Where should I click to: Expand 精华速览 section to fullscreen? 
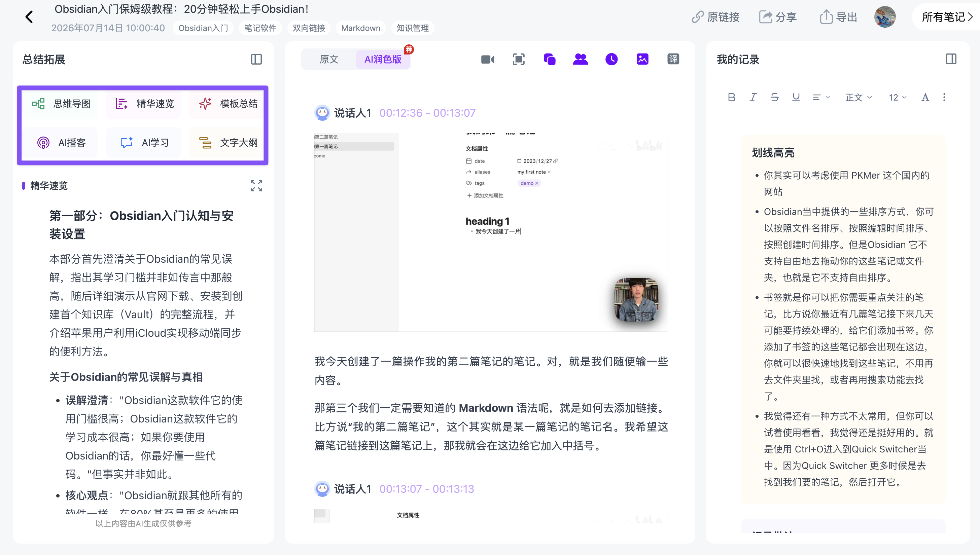tap(256, 186)
